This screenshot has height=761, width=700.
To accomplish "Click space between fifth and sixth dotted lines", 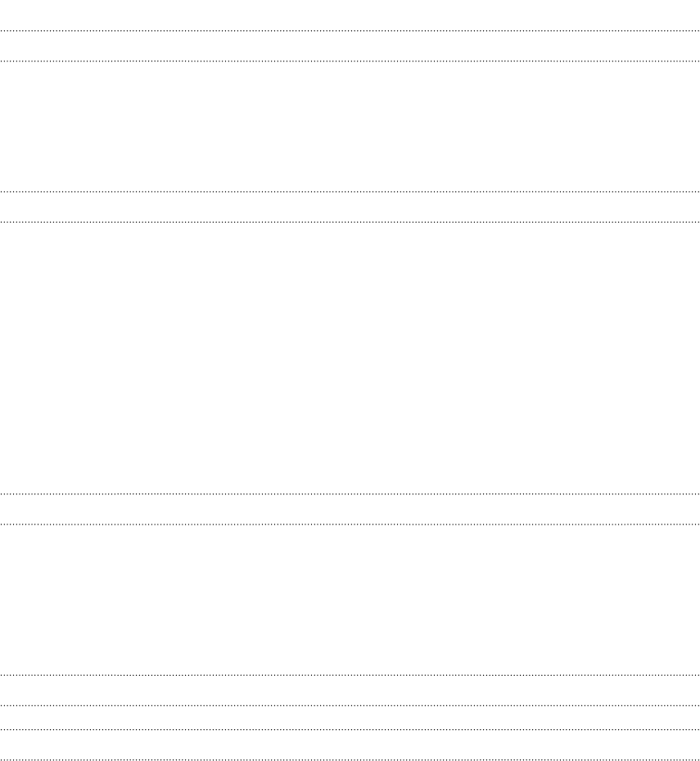I will (x=350, y=509).
